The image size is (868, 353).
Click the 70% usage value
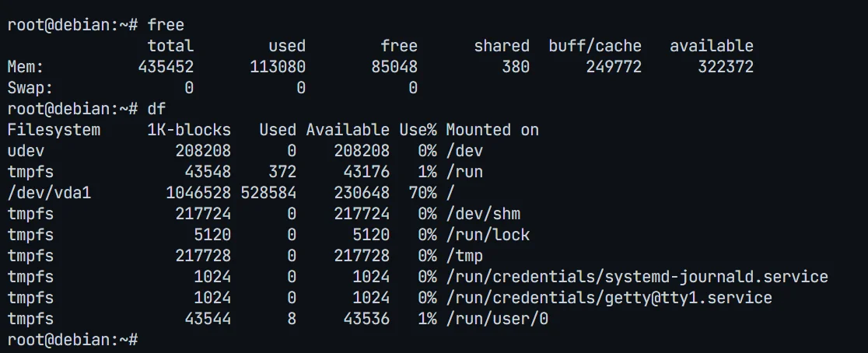tap(422, 193)
